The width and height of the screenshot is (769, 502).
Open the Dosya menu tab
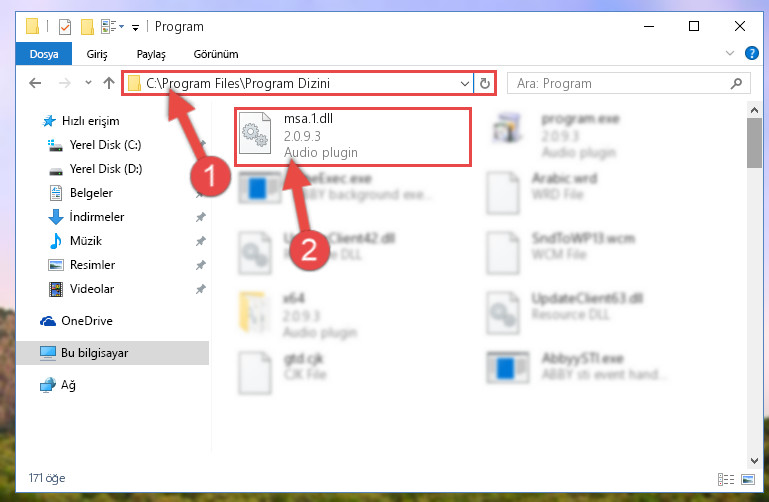point(44,54)
